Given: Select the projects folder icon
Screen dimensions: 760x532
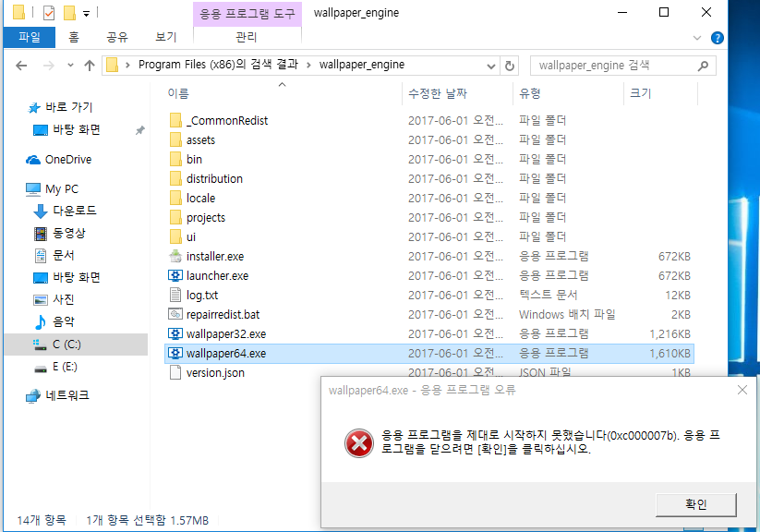Looking at the screenshot, I should pos(175,217).
